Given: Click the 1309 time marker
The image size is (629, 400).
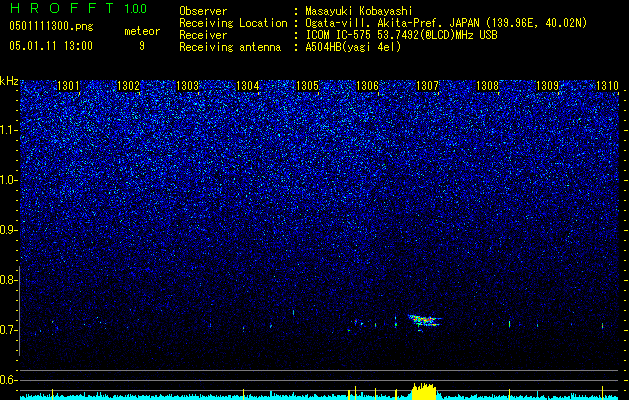Looking at the screenshot, I should 547,86.
